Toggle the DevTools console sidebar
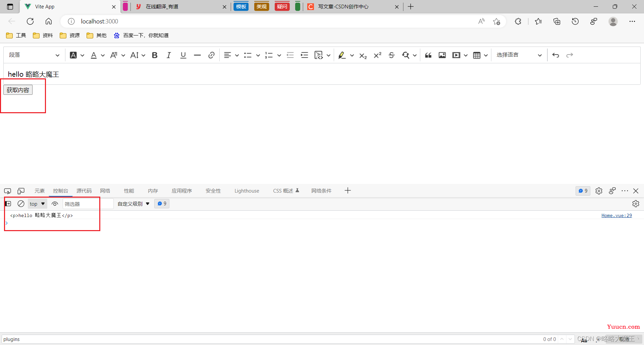The width and height of the screenshot is (644, 345). coord(8,204)
